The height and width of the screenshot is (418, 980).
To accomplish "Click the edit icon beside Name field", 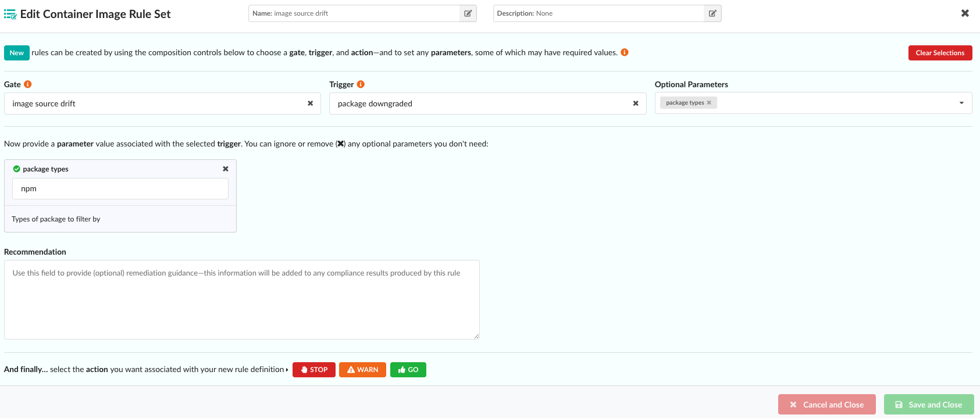I will (468, 13).
